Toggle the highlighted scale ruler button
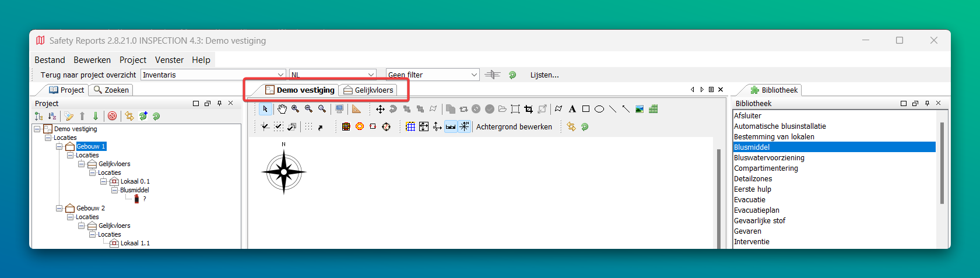980x278 pixels. 451,126
